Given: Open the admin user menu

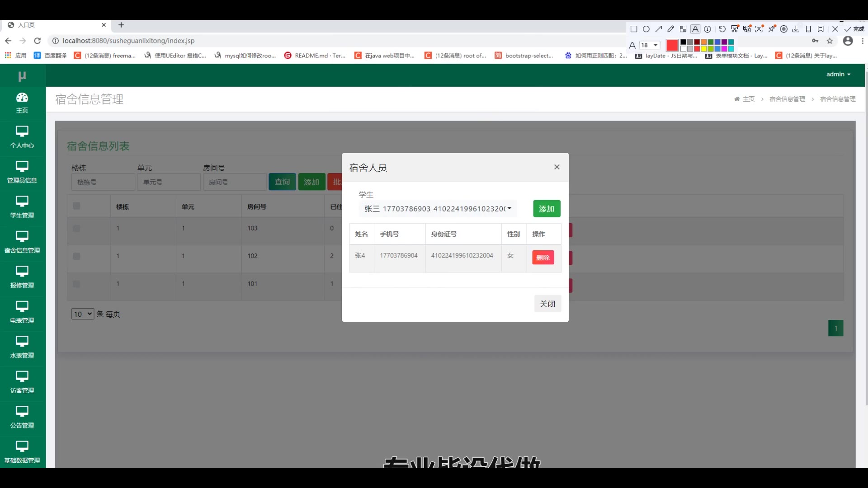Looking at the screenshot, I should (x=838, y=74).
